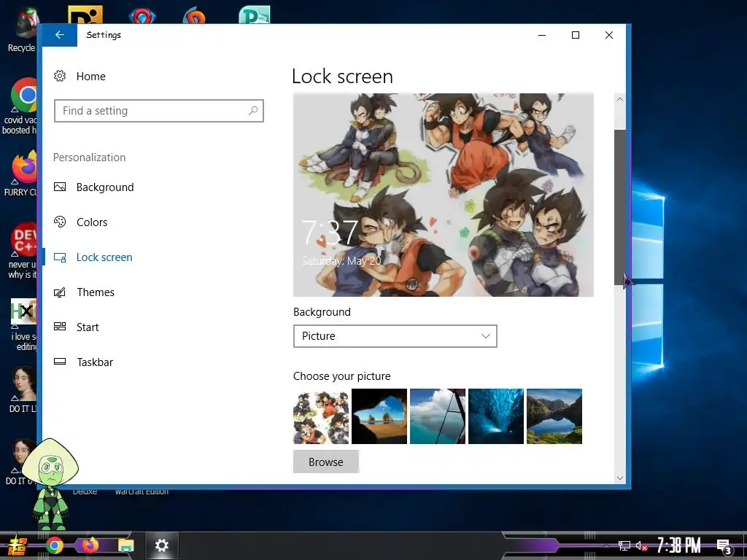Screen dimensions: 747x560
Task: Maximize the Settings window
Action: (576, 35)
